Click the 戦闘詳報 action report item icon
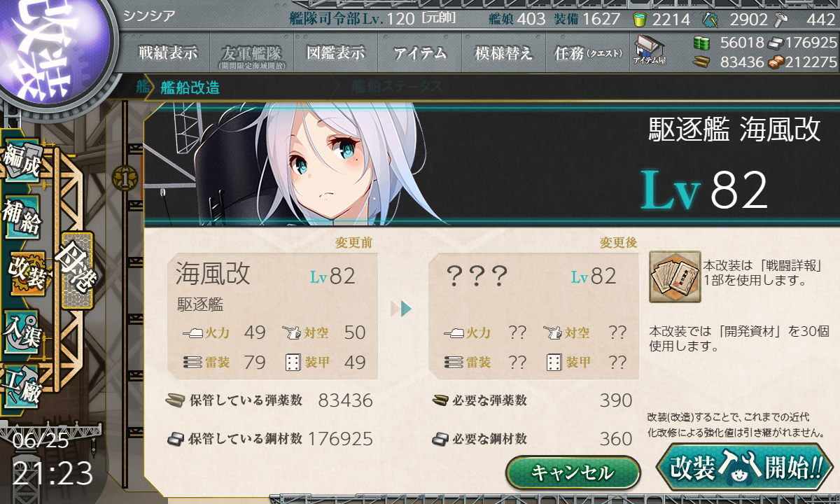840x504 pixels. coord(675,276)
